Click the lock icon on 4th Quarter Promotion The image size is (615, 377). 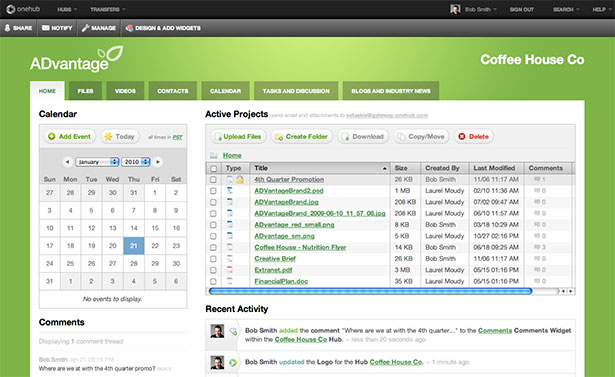click(x=240, y=179)
